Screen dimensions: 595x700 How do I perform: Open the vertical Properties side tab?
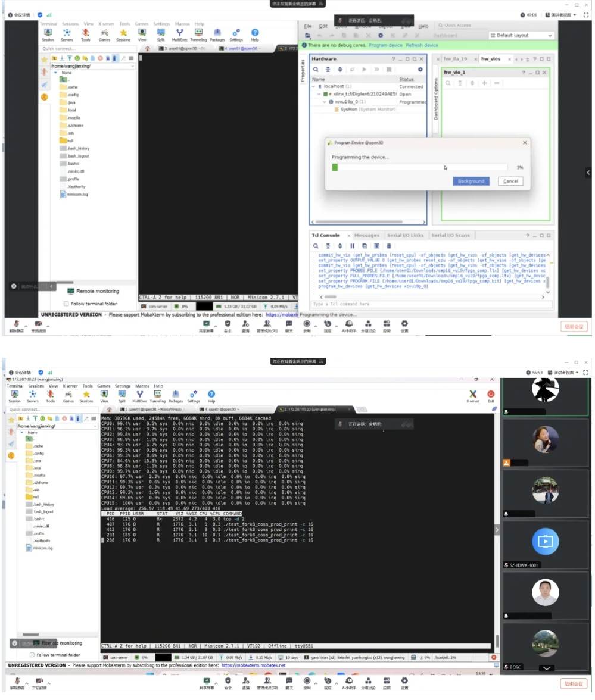click(x=303, y=71)
